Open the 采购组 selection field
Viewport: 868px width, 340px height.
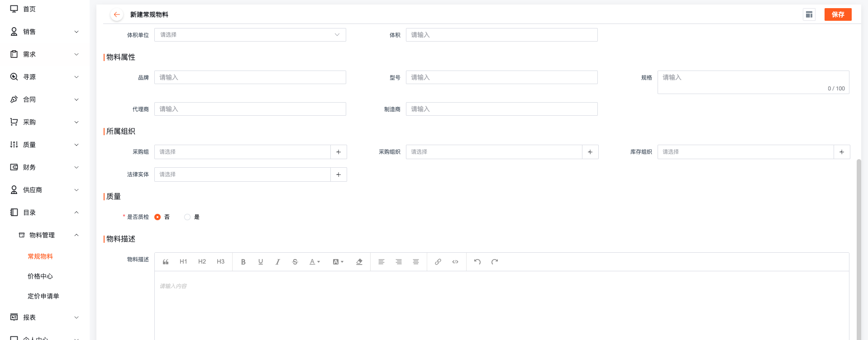243,152
